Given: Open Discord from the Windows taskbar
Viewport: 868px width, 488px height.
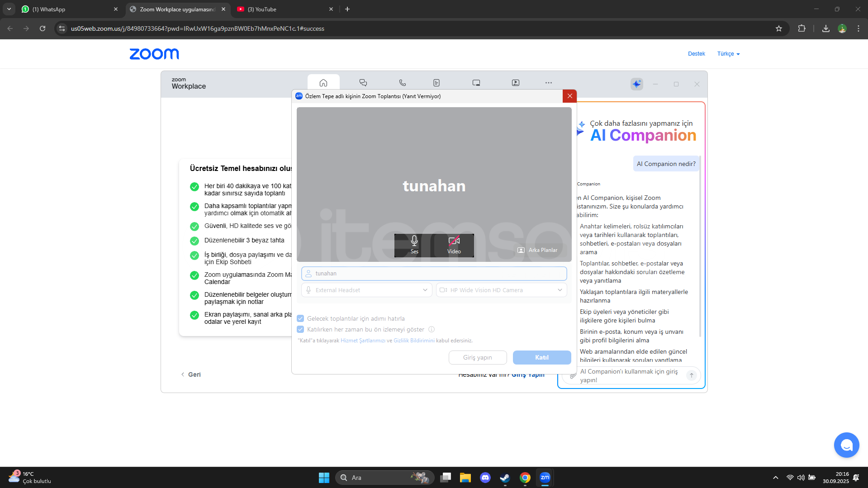Looking at the screenshot, I should [485, 478].
